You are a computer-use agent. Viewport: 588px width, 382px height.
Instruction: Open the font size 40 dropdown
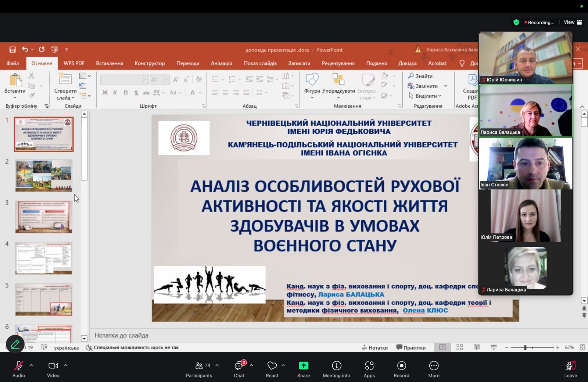point(166,79)
